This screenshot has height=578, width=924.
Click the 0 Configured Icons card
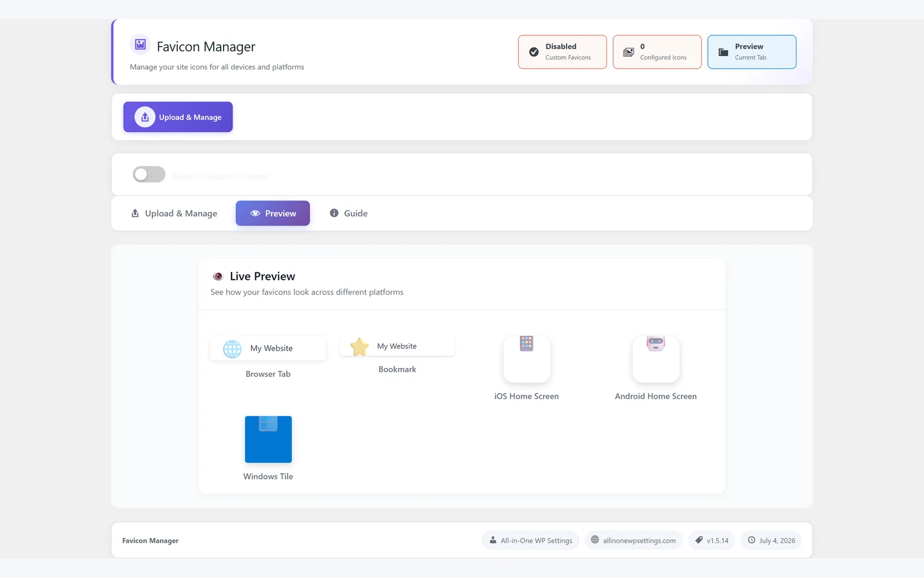pyautogui.click(x=657, y=52)
